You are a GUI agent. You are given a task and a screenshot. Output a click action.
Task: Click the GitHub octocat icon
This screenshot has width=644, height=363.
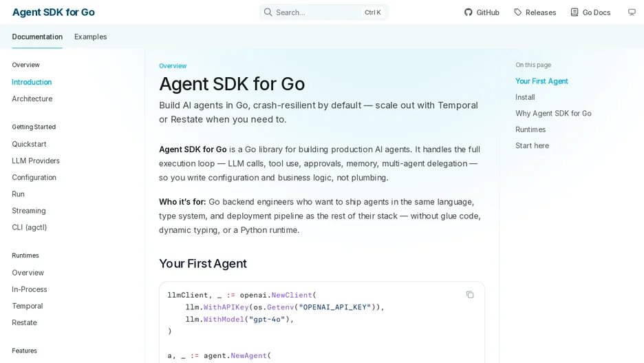(x=469, y=12)
